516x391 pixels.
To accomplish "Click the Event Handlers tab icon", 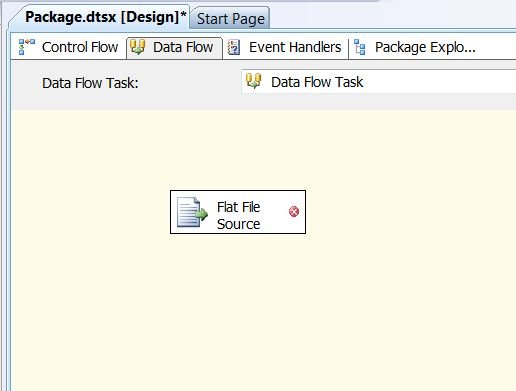I will click(x=234, y=47).
